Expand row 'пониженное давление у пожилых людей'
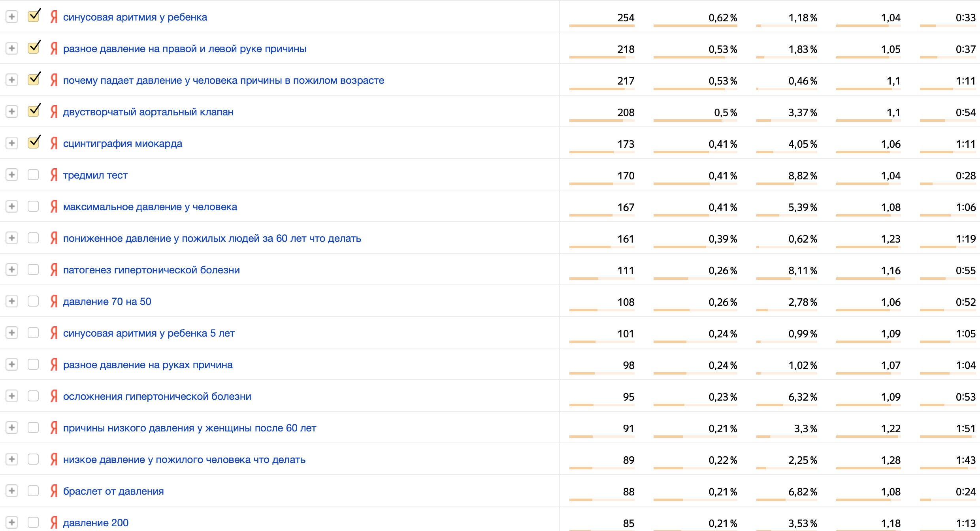Viewport: 980px width, 531px height. [x=12, y=238]
